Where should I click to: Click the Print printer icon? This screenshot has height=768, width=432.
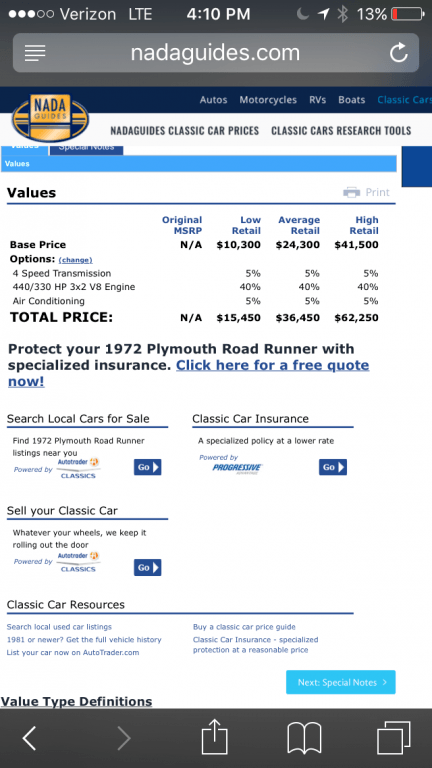pos(352,192)
